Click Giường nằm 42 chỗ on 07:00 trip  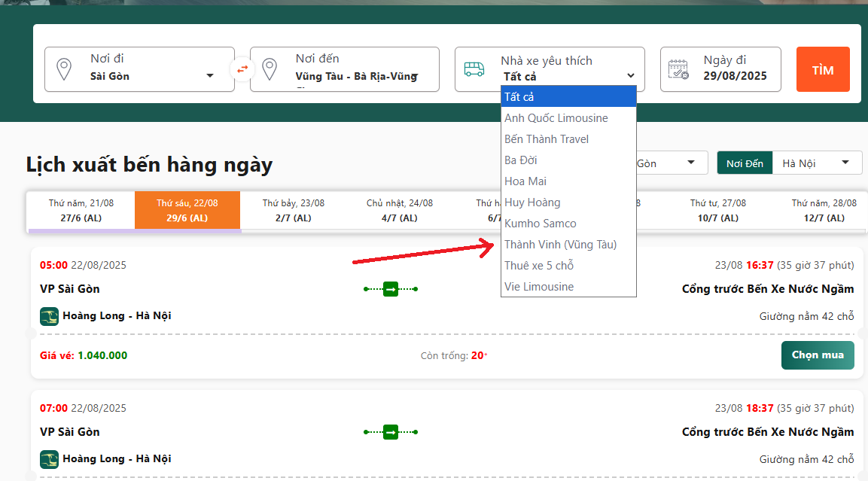[x=806, y=459]
